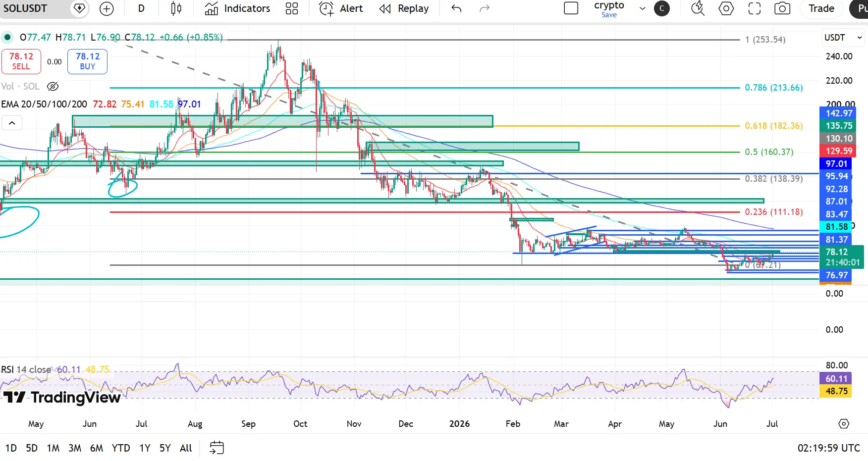Open the USDT currency dropdown
This screenshot has height=461, width=868.
pyautogui.click(x=843, y=38)
